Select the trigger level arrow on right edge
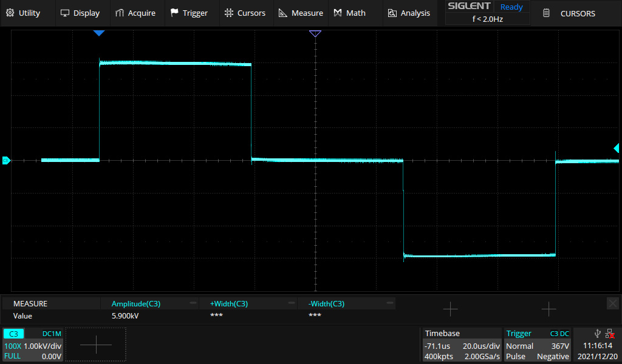 click(617, 148)
